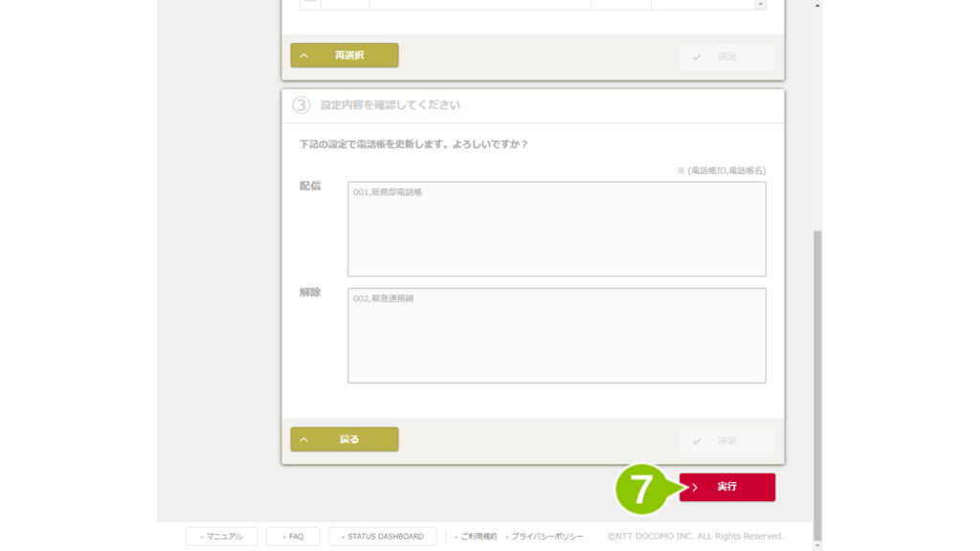Open STATUS DASHBOARD link
The height and width of the screenshot is (551, 980).
pyautogui.click(x=383, y=536)
